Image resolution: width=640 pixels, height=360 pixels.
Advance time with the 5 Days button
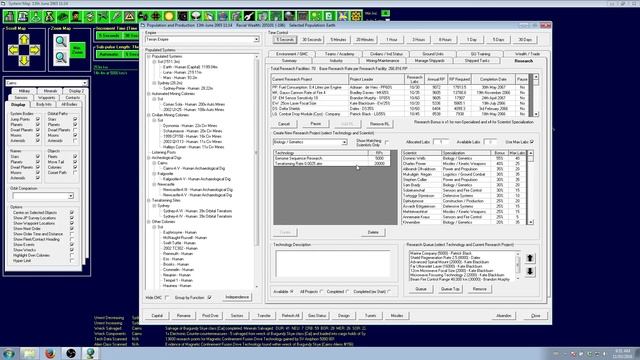(498, 40)
